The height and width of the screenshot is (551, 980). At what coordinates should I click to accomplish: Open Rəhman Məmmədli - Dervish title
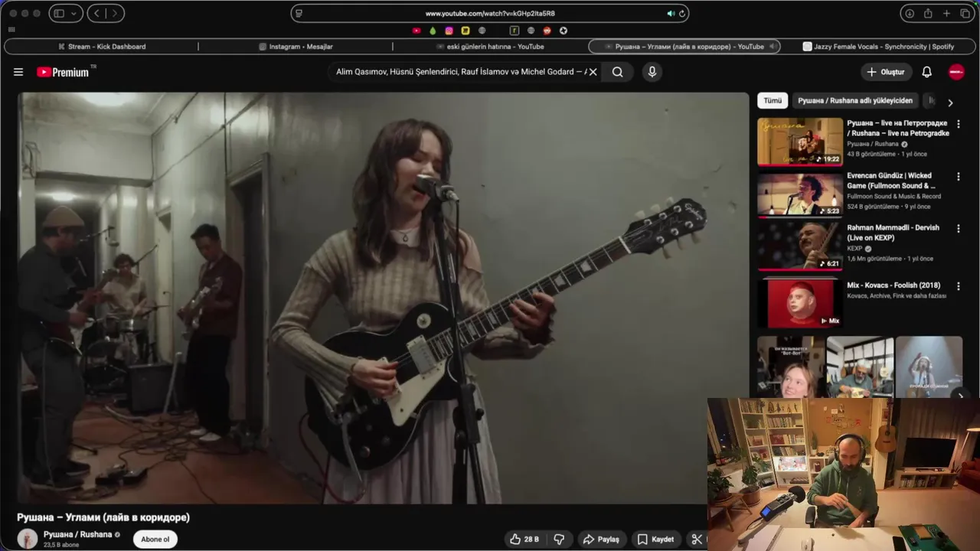click(893, 233)
